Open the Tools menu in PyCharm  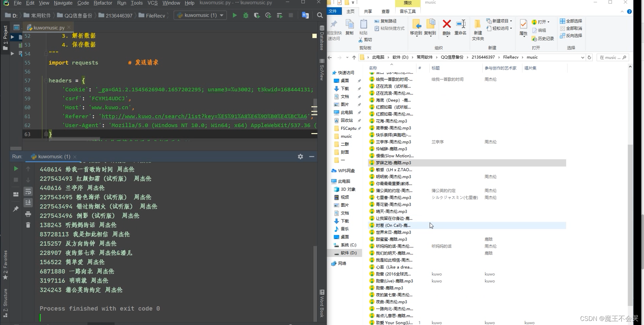[x=137, y=3]
